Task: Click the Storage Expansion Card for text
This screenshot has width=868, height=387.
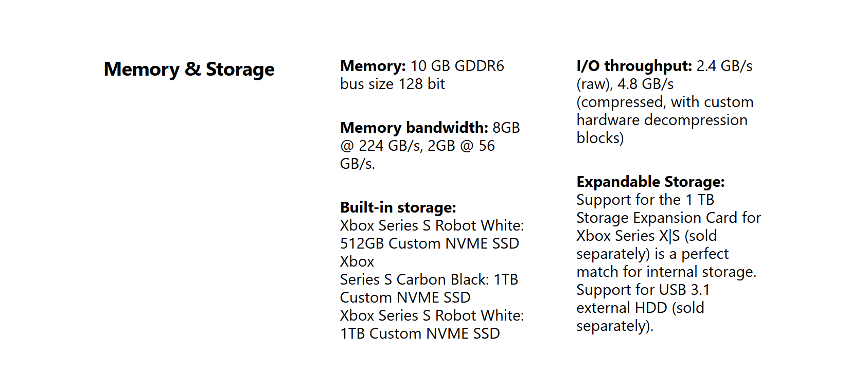Action: (668, 218)
